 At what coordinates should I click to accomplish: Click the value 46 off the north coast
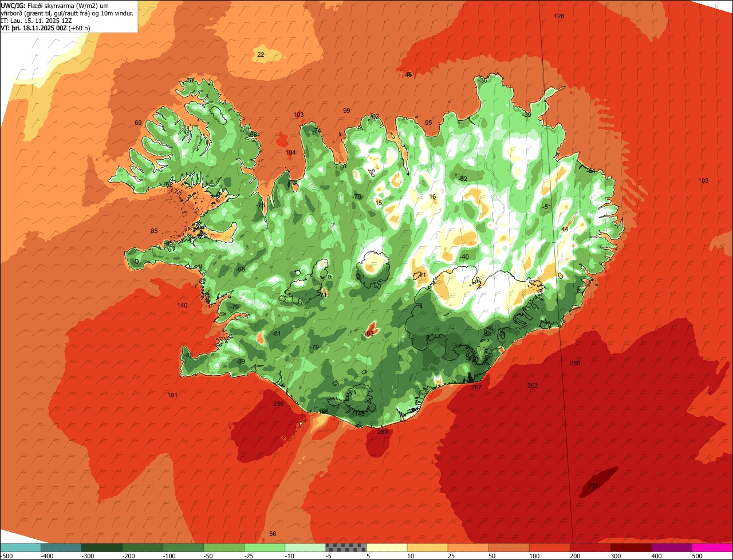408,74
